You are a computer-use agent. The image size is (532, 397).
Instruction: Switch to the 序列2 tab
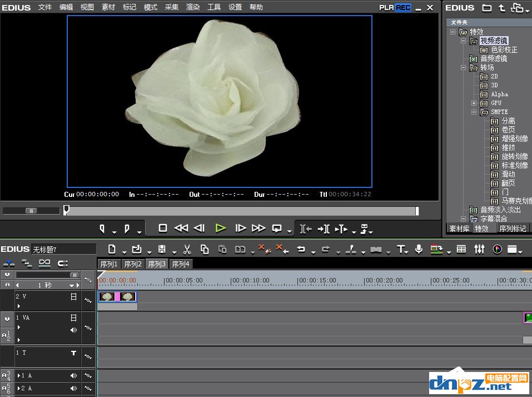click(133, 264)
